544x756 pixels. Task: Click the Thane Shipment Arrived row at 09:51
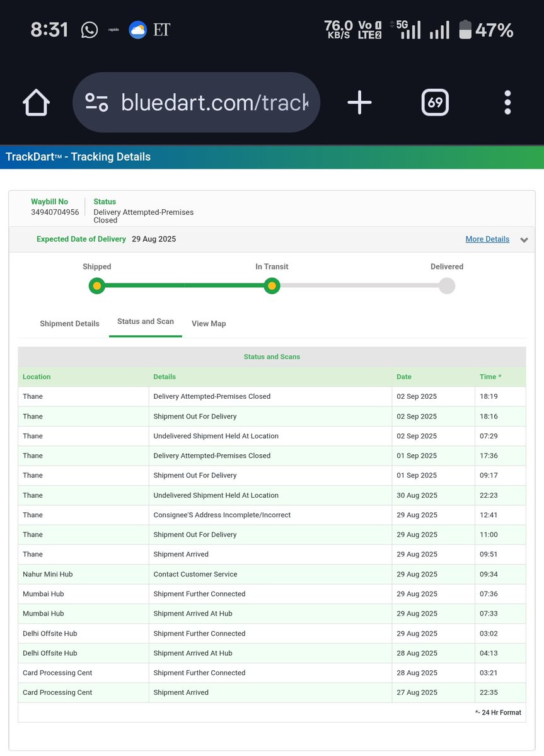[x=272, y=554]
